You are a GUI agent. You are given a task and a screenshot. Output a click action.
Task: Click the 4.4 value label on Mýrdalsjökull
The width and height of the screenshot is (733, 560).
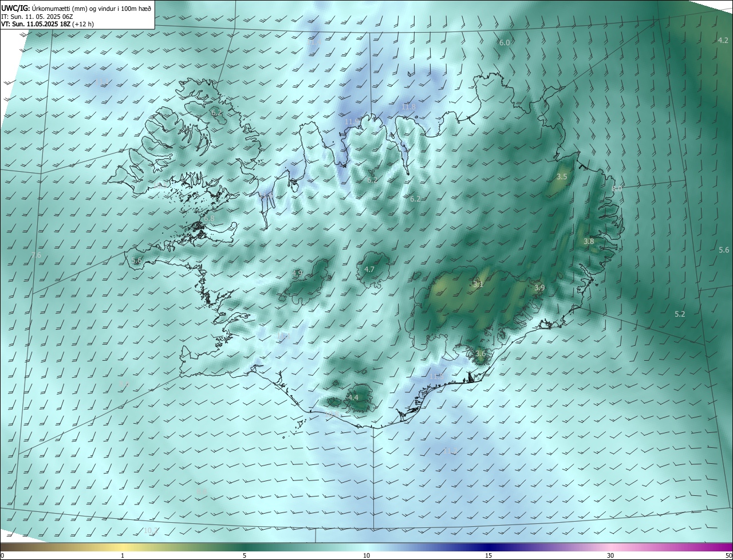coord(353,397)
